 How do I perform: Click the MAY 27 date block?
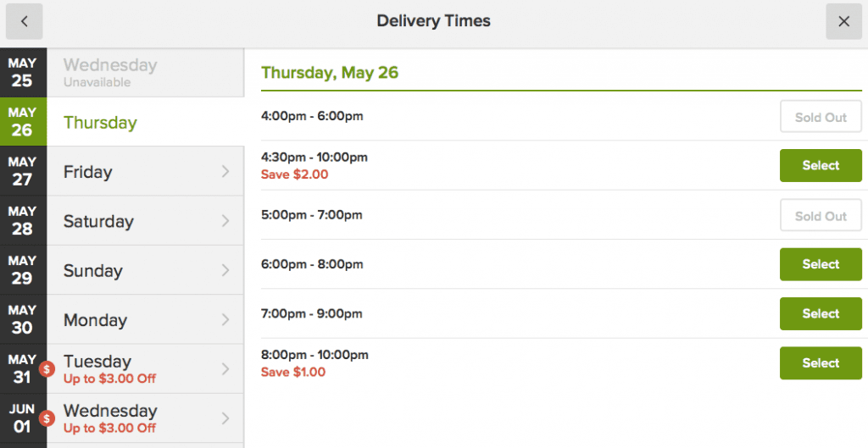tap(23, 171)
